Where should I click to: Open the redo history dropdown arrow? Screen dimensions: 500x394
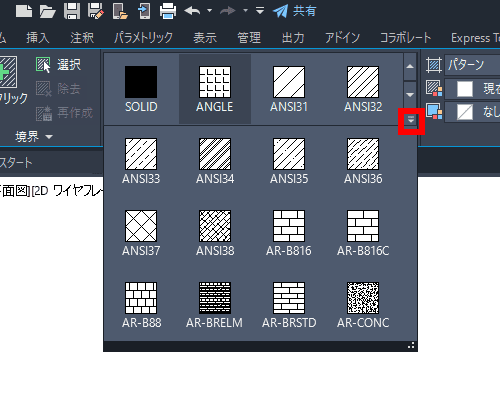(245, 11)
